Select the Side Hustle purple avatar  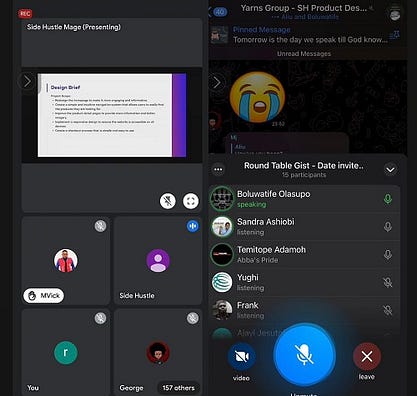click(x=158, y=260)
